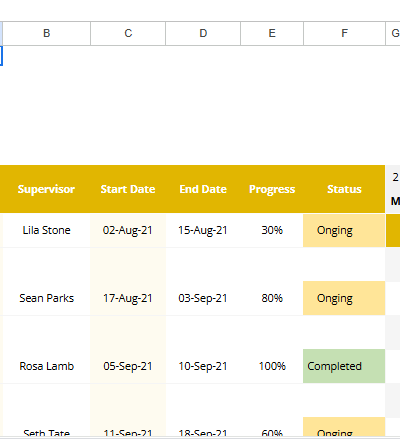Select end date 15-Aug-21

(203, 230)
